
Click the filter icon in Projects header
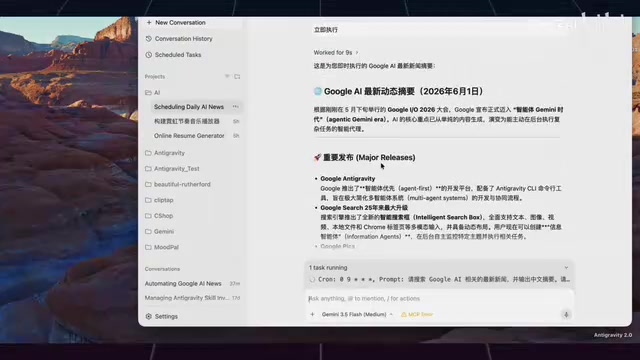[x=227, y=76]
